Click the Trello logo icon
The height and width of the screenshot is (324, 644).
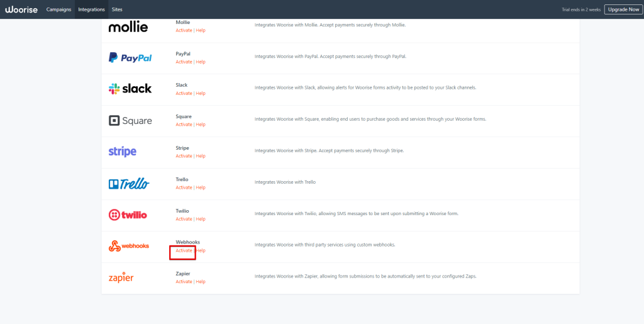tap(129, 184)
